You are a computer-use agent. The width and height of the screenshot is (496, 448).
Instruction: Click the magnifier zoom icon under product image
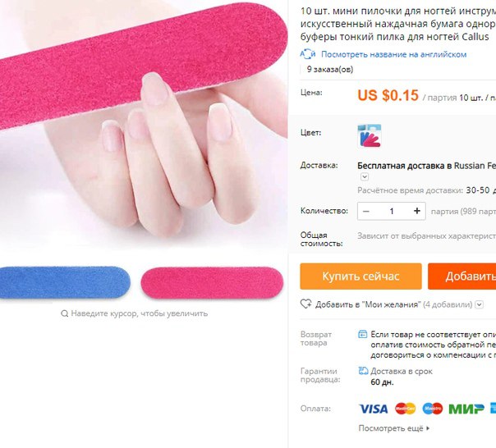65,313
